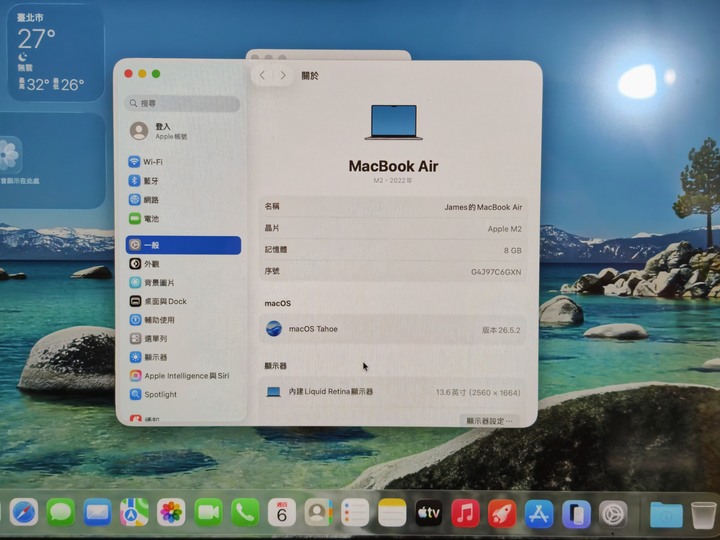Click the name row James的MacBook Air
The image size is (720, 540).
pyautogui.click(x=393, y=207)
